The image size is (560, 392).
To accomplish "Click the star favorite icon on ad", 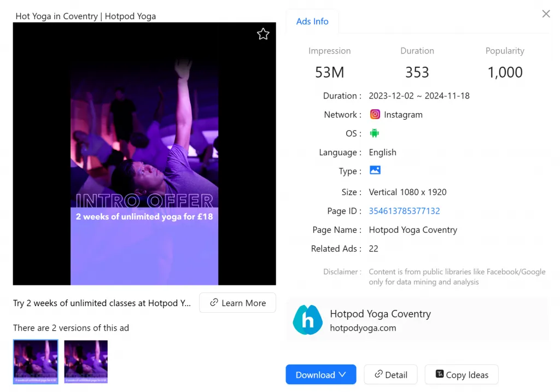I will click(263, 34).
